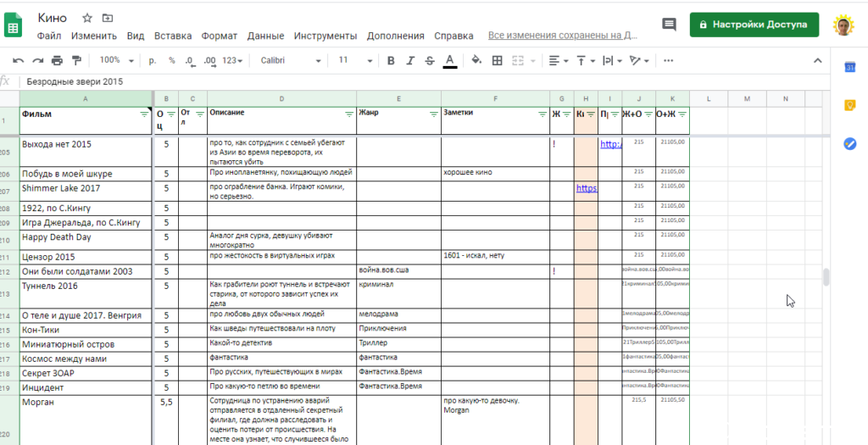
Task: Open the Справка menu
Action: 454,36
